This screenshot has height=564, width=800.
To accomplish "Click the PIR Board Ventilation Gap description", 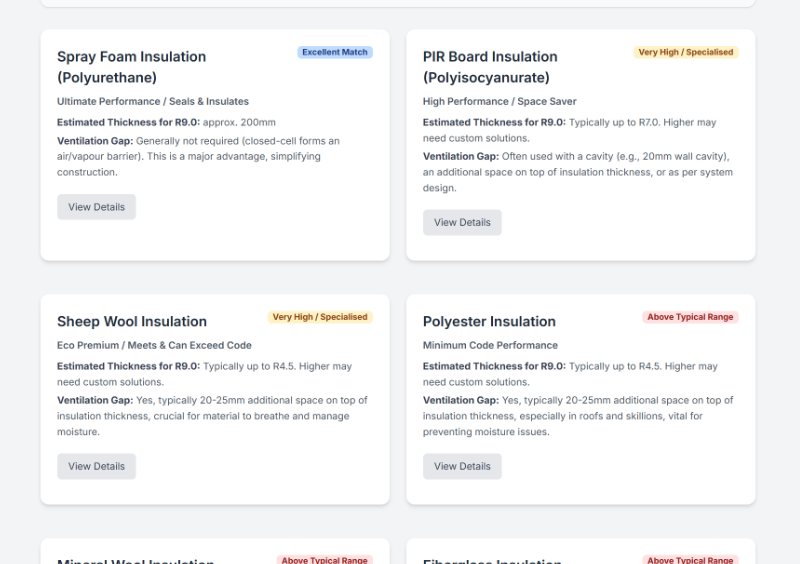I will point(579,172).
